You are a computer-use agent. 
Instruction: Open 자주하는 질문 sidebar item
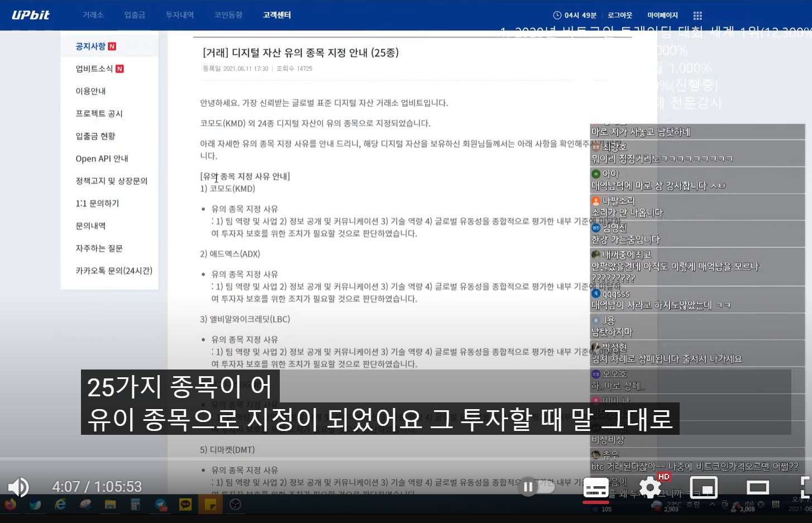click(99, 248)
